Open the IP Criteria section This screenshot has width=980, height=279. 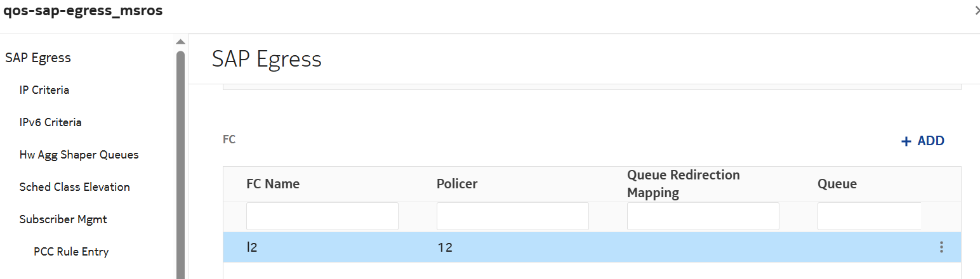point(44,90)
